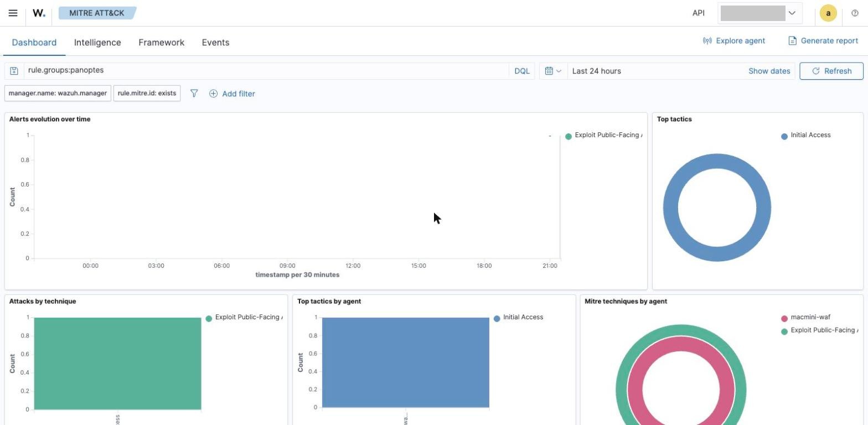Click the 'Mitre techniques by agent' title
The image size is (868, 425).
(x=626, y=302)
